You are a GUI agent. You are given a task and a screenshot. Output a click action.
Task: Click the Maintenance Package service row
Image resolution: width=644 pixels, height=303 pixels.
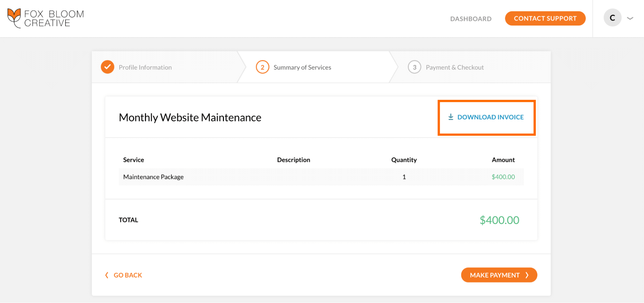[x=153, y=177]
